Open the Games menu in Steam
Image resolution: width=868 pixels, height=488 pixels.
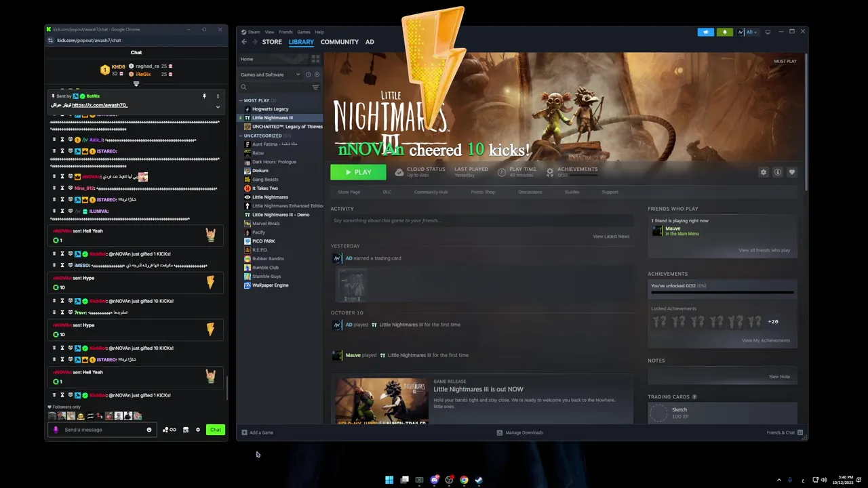(x=304, y=32)
